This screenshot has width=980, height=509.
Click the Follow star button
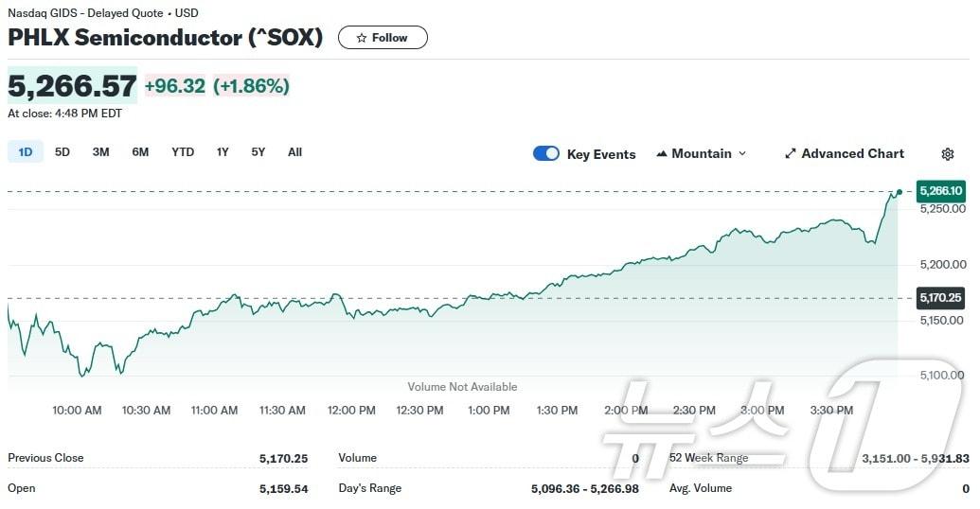click(x=383, y=38)
